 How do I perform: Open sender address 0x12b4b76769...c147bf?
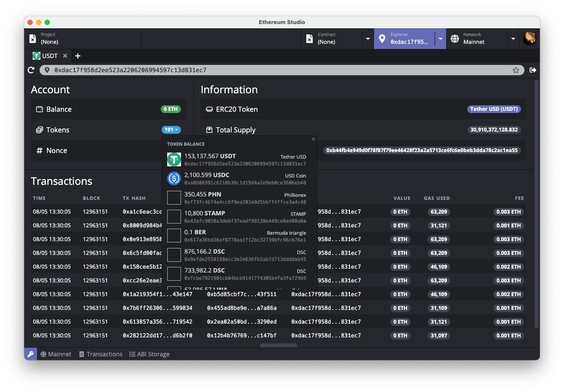tap(242, 336)
